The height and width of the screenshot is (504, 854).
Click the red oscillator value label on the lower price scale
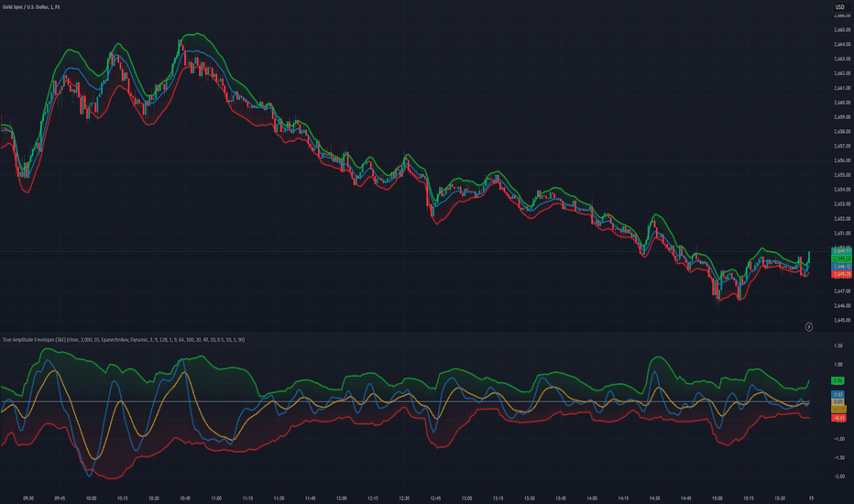pos(838,418)
